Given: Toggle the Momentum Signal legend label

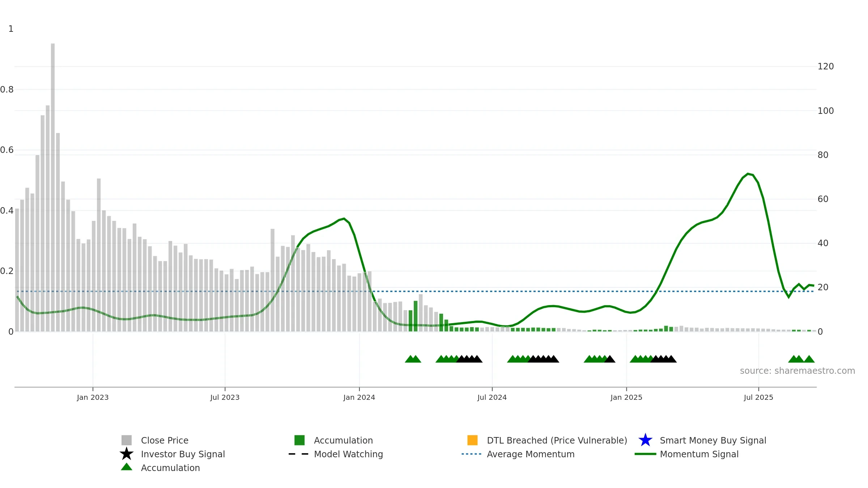Looking at the screenshot, I should coord(699,454).
